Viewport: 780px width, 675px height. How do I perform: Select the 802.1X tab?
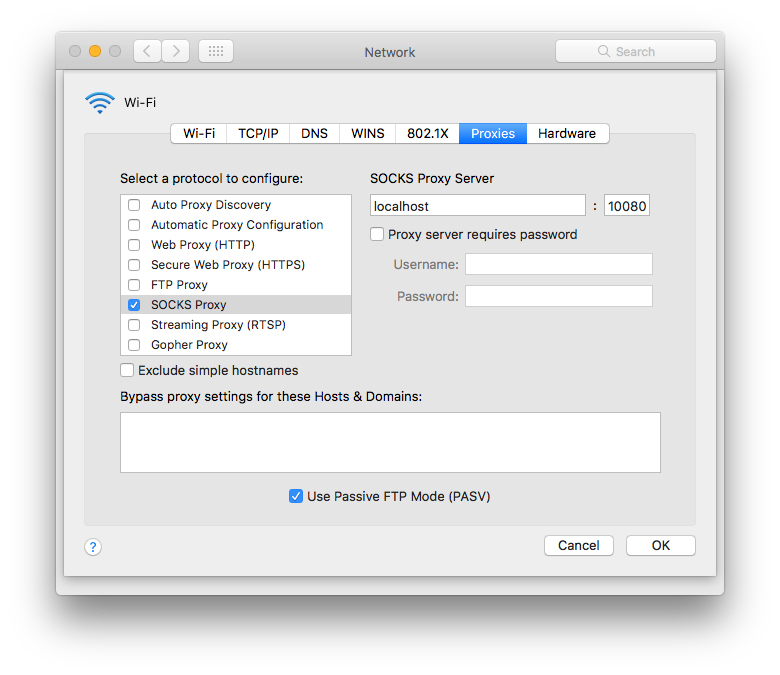point(427,133)
